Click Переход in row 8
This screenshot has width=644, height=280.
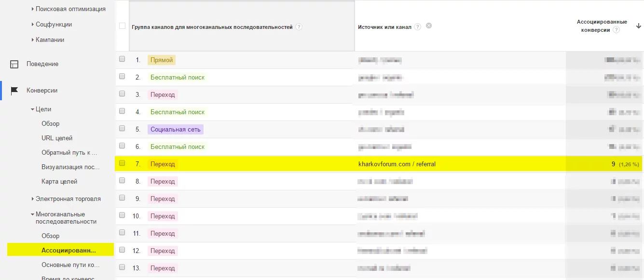coord(163,182)
